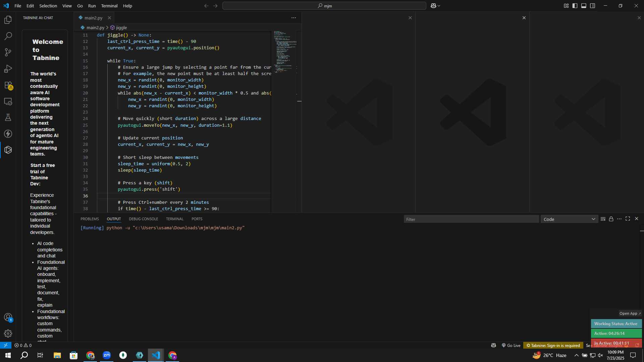Image resolution: width=644 pixels, height=362 pixels.
Task: Expand the Copilot dropdown arrow in the title bar
Action: click(439, 6)
